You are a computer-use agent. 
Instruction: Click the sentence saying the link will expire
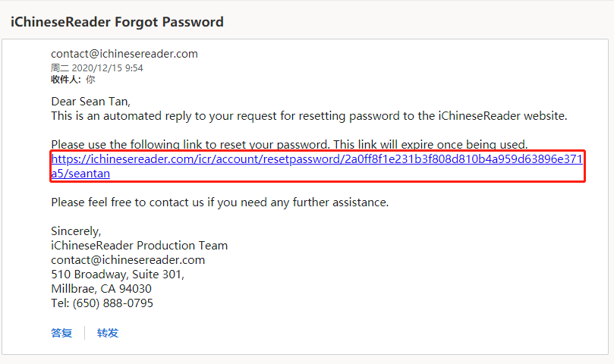pyautogui.click(x=288, y=144)
